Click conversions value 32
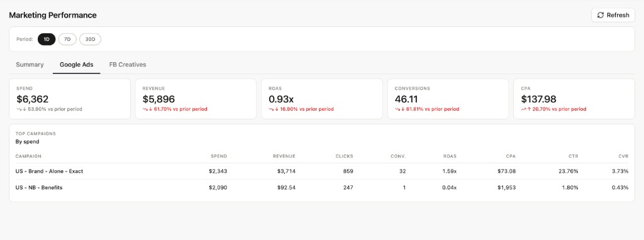644x240 pixels. point(402,171)
